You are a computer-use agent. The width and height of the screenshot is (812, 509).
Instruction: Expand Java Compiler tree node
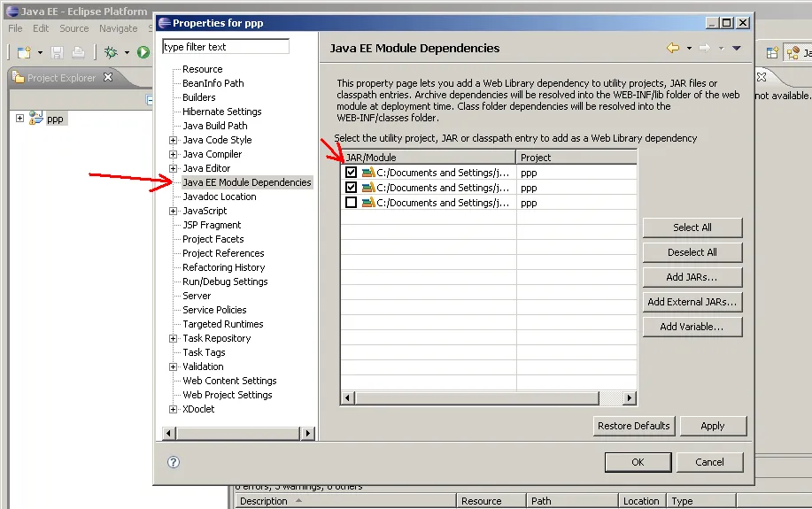(173, 154)
